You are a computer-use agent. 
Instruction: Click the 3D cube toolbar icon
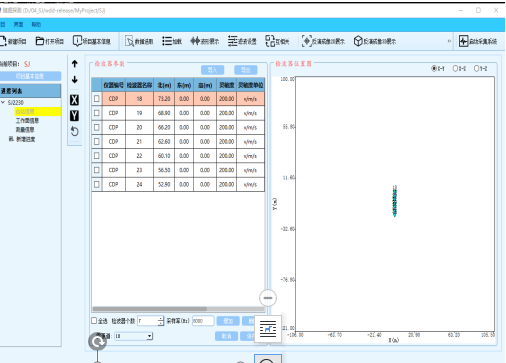coord(358,41)
